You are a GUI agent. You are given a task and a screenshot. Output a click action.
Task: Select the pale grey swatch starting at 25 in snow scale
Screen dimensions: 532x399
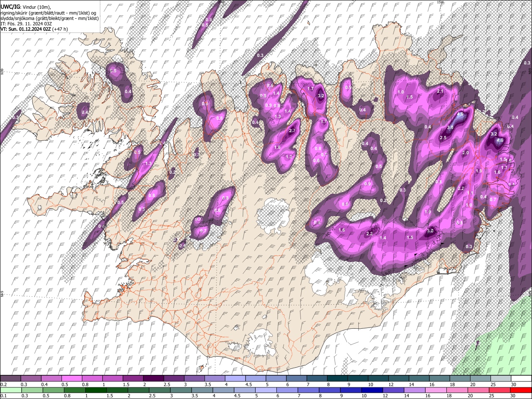click(x=501, y=378)
